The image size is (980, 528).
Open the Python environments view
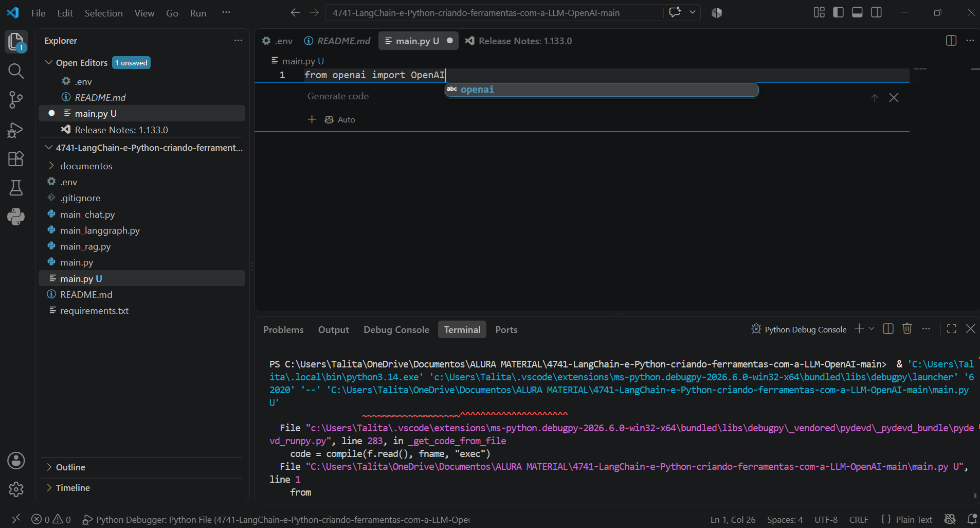point(16,217)
